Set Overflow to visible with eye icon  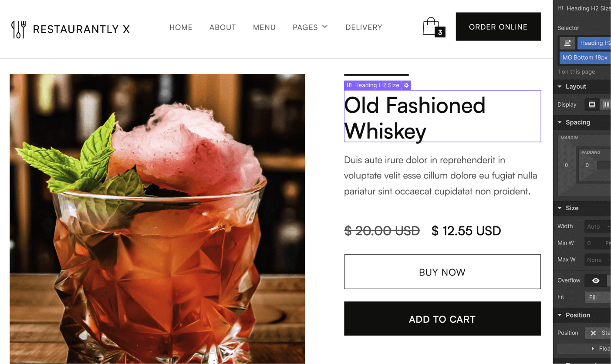(x=596, y=280)
